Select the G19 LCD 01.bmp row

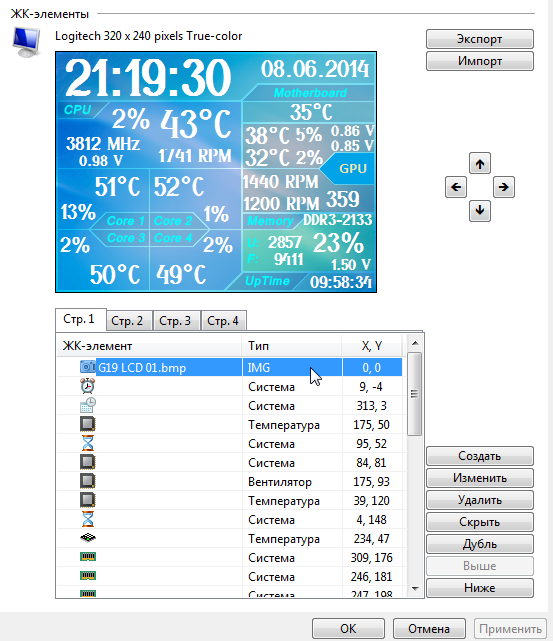(229, 367)
